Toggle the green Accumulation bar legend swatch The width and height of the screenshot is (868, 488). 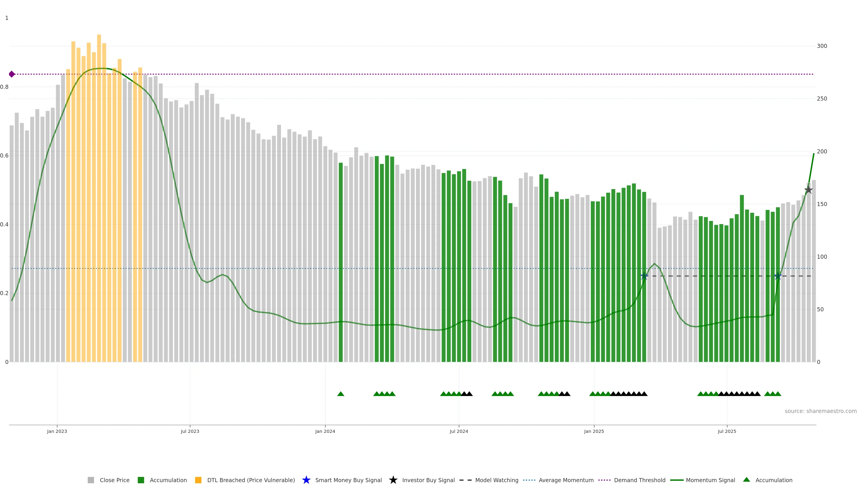click(x=141, y=480)
